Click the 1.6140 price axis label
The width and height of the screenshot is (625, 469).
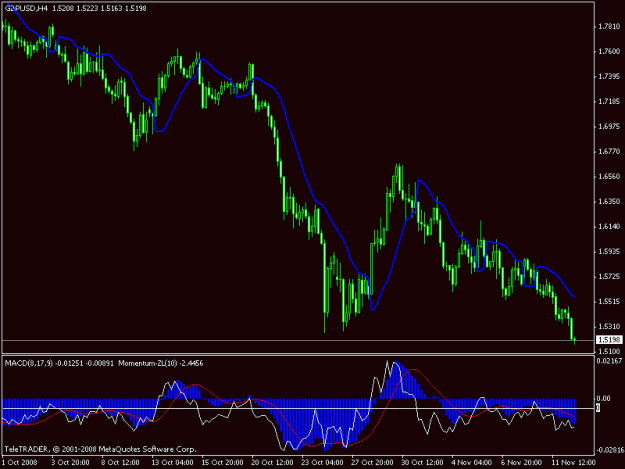(609, 227)
